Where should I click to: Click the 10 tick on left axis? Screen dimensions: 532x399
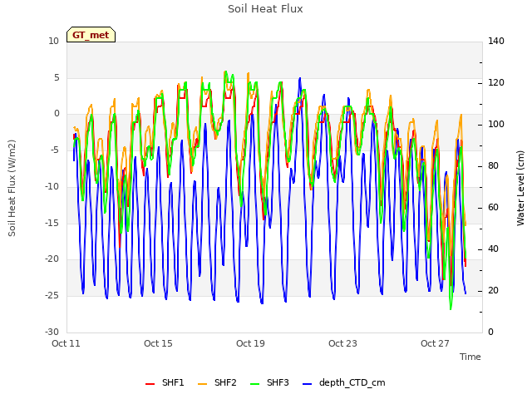[53, 42]
